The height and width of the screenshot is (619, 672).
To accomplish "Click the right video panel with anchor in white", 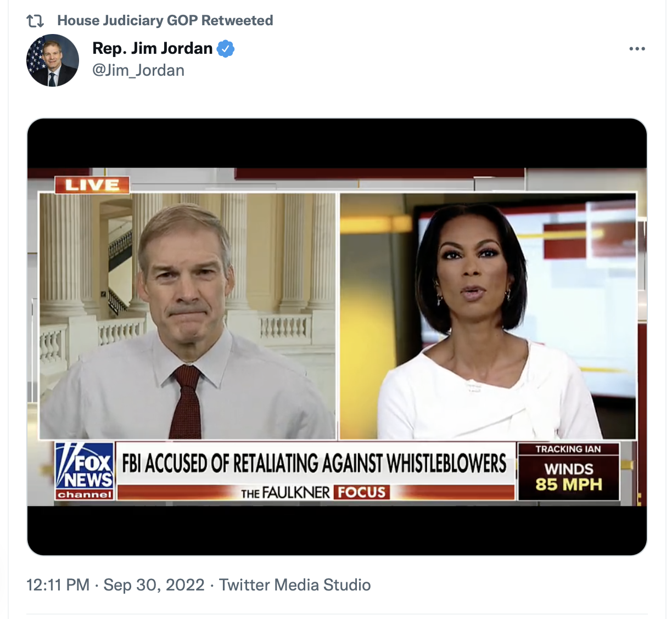I will pos(488,316).
